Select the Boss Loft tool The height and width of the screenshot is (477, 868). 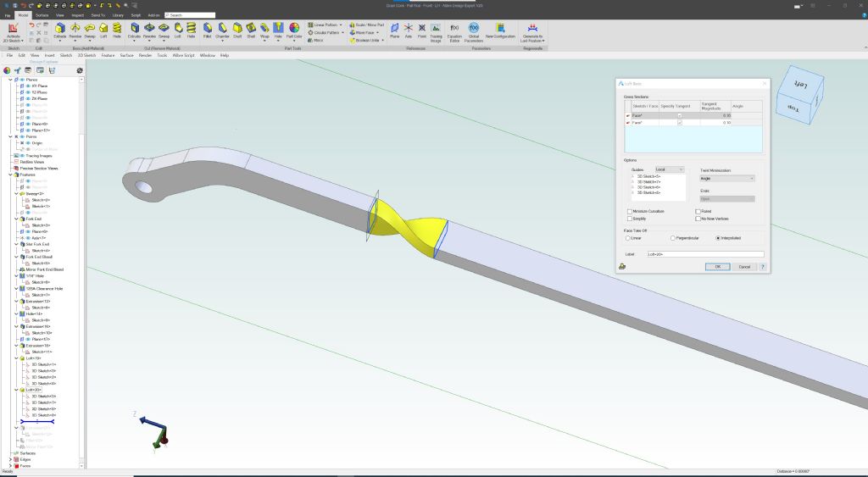103,31
